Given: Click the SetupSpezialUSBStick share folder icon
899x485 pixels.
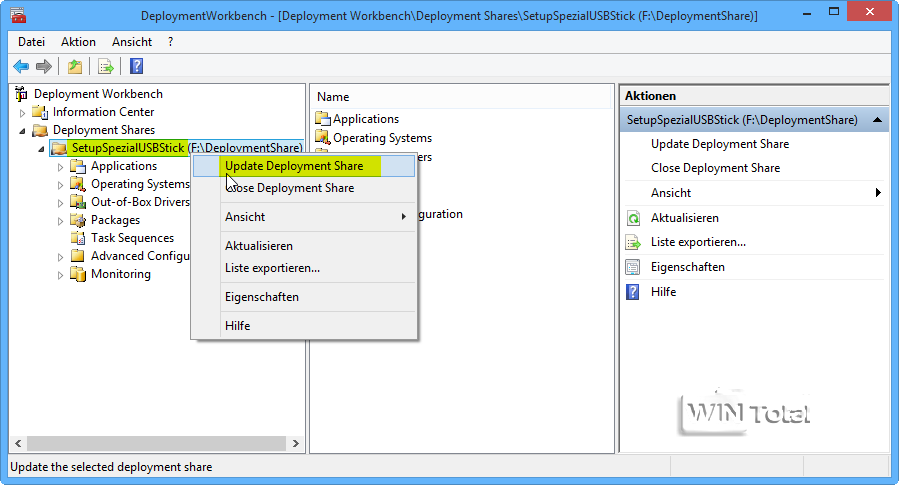Looking at the screenshot, I should click(x=59, y=148).
